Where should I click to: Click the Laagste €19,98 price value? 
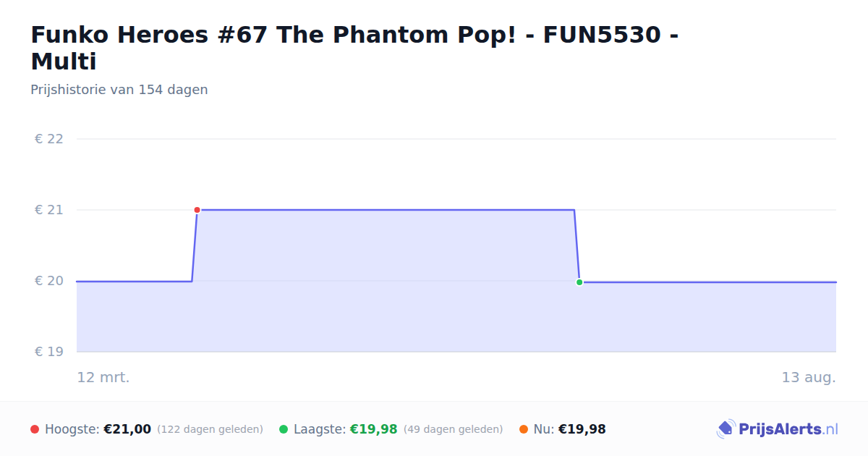374,429
